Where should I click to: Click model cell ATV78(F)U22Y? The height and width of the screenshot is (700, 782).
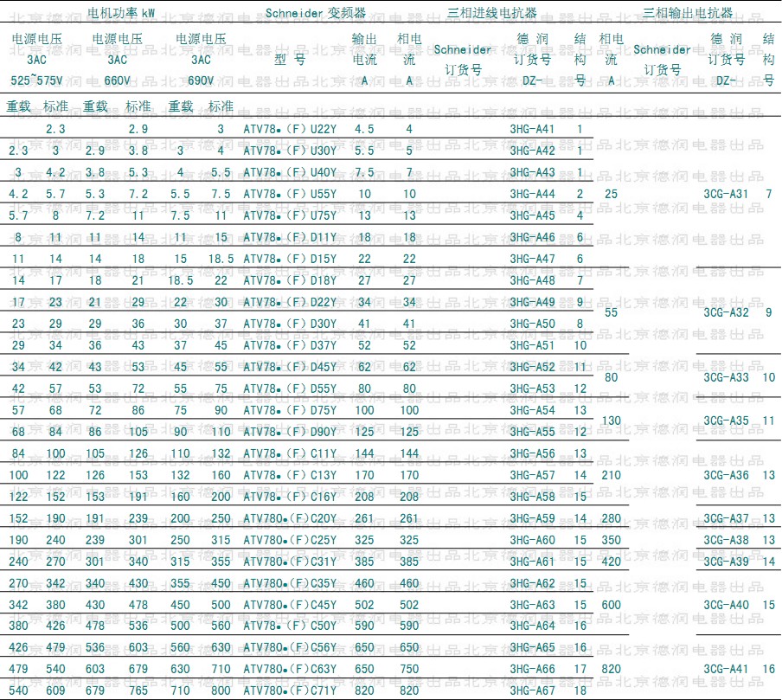(290, 129)
